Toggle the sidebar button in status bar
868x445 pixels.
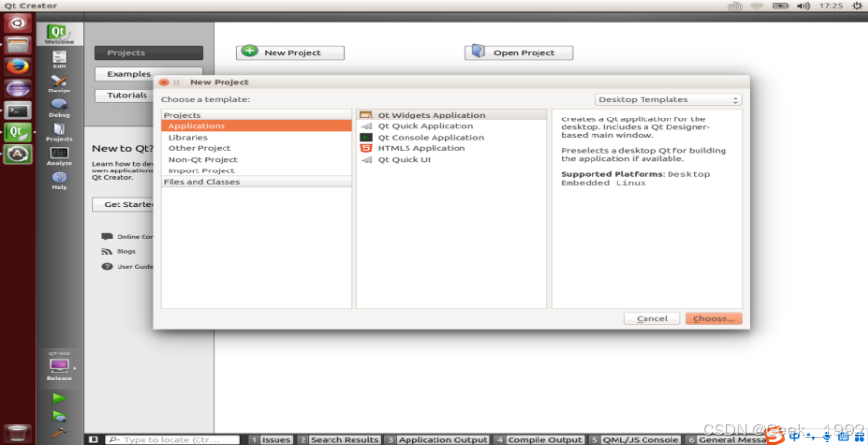[93, 439]
